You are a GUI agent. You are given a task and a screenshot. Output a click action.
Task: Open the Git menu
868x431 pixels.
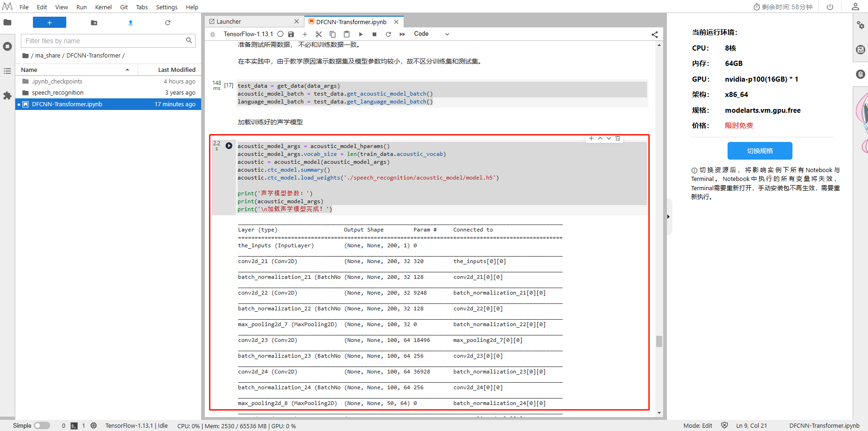click(x=124, y=7)
